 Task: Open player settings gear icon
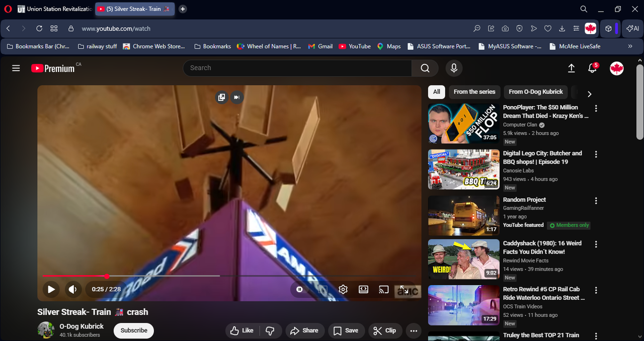(343, 289)
